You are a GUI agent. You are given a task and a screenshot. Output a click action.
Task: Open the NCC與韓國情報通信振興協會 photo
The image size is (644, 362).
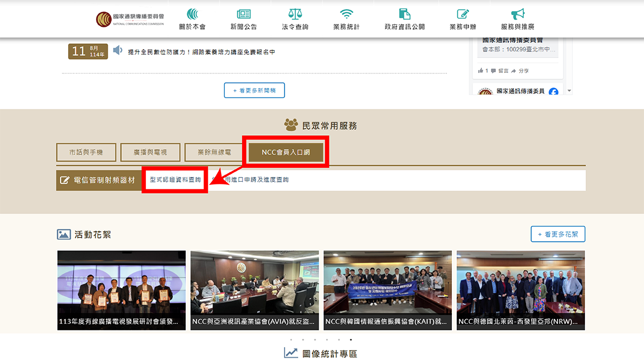point(387,290)
